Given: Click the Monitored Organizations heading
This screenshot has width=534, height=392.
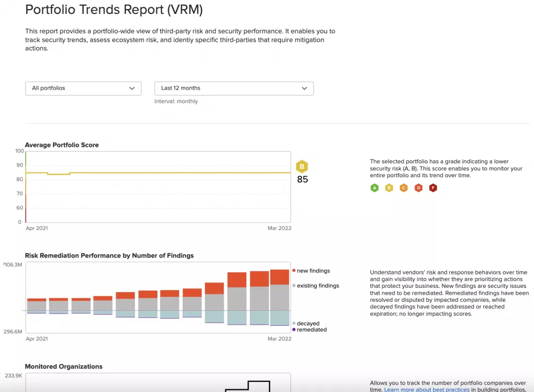Looking at the screenshot, I should [x=64, y=366].
